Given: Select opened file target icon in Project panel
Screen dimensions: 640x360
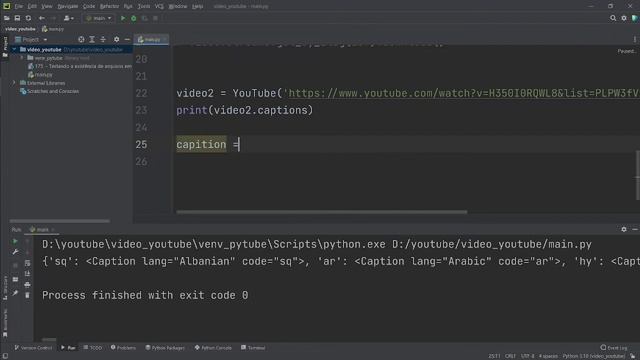Looking at the screenshot, I should (x=81, y=39).
